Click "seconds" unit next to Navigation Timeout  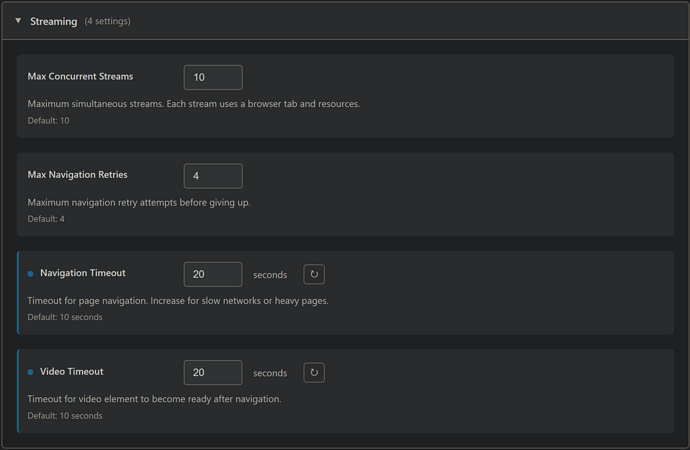pos(270,275)
